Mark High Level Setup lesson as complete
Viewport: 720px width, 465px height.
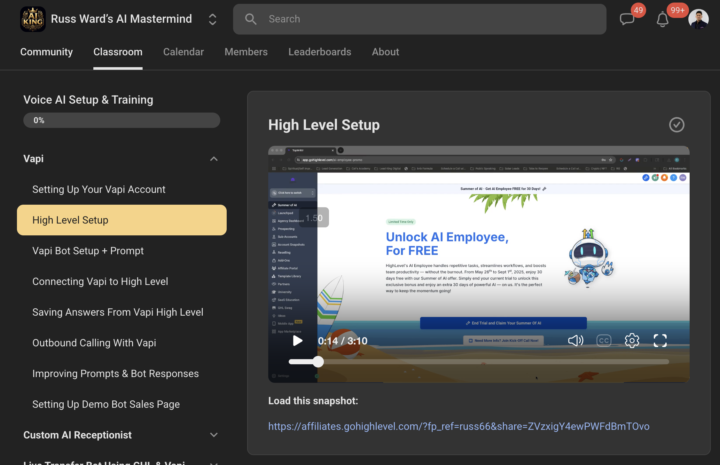pyautogui.click(x=676, y=125)
